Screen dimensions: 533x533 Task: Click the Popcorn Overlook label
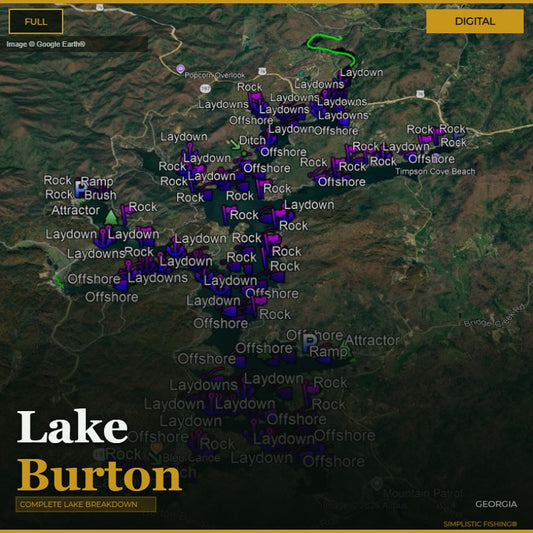(x=214, y=75)
